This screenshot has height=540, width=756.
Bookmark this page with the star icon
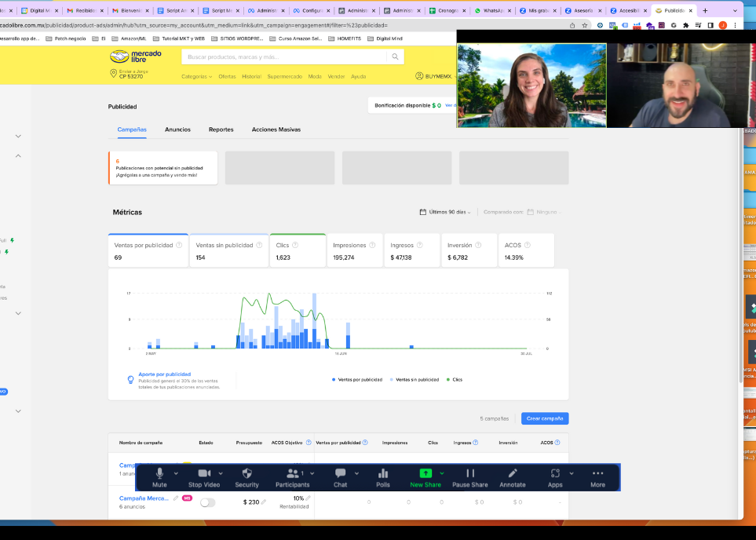[585, 25]
